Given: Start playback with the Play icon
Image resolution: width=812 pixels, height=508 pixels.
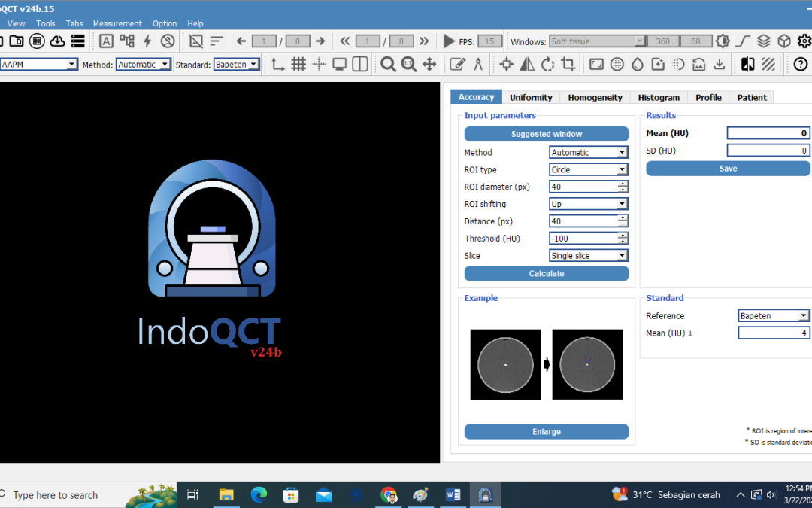Looking at the screenshot, I should click(448, 41).
